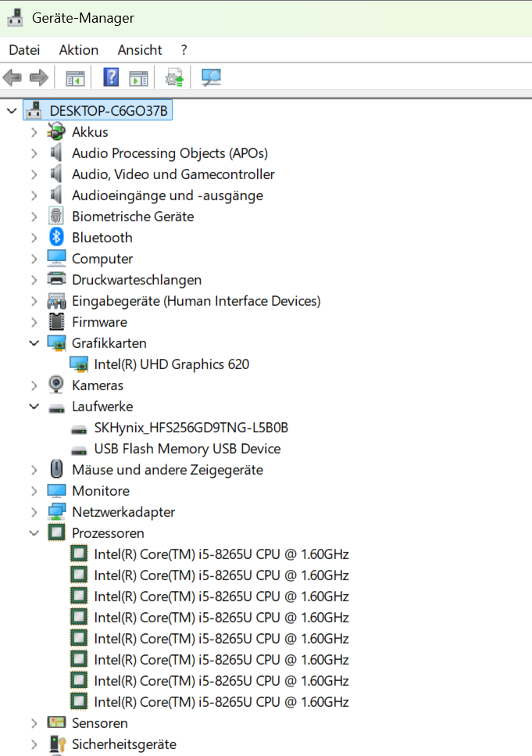Select USB Flash Memory USB Device
Image resolution: width=532 pixels, height=756 pixels.
point(187,449)
